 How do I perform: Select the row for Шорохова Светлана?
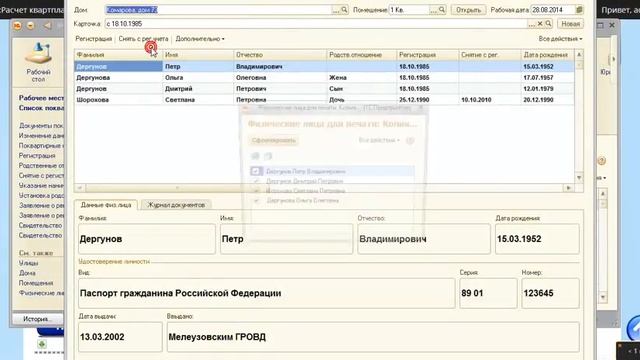[x=324, y=100]
